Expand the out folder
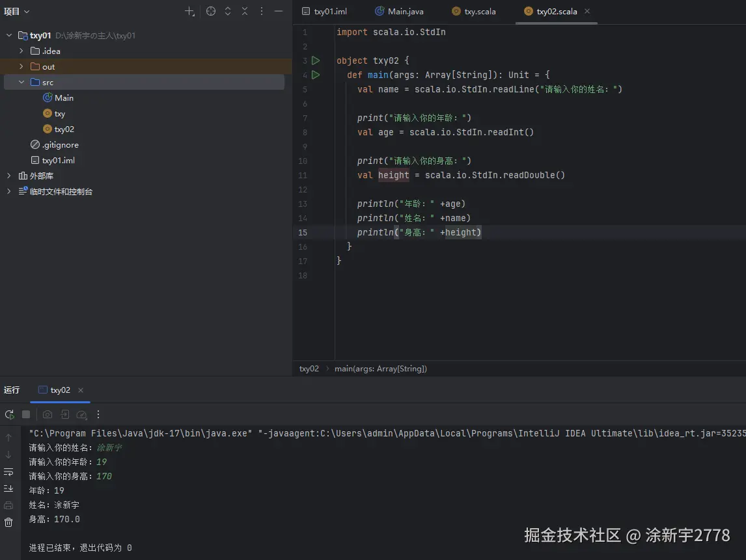Image resolution: width=746 pixels, height=560 pixels. coord(21,66)
